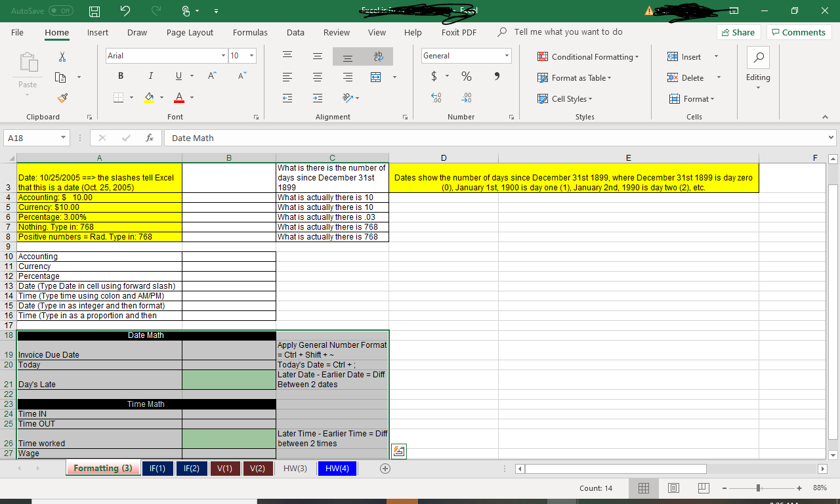Expand the General number format dropdown

[x=505, y=56]
